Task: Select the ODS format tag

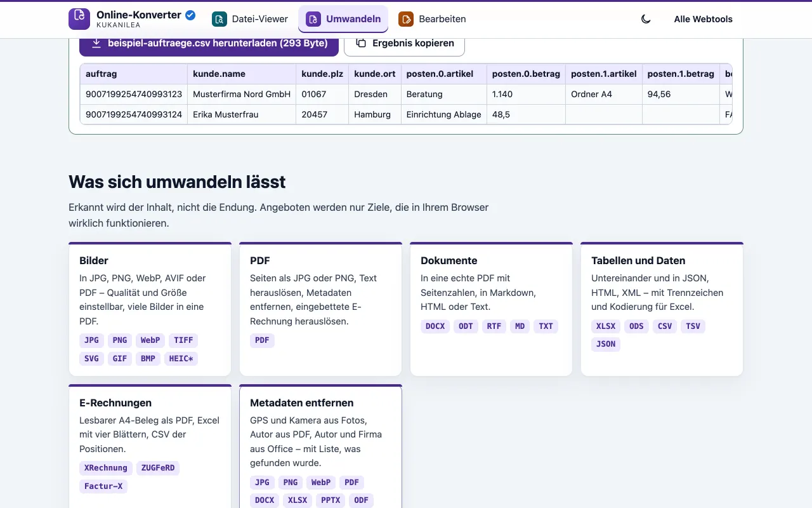Action: pyautogui.click(x=636, y=326)
